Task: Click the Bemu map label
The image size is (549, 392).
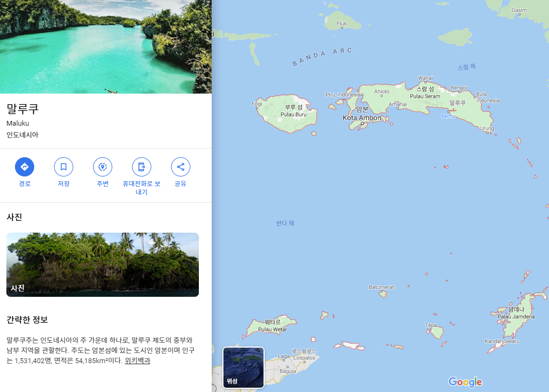Action: (x=448, y=116)
